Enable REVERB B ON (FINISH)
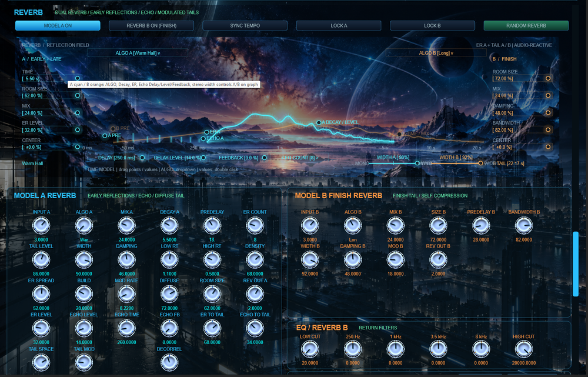Viewport: 588px width, 377px height. pos(151,25)
